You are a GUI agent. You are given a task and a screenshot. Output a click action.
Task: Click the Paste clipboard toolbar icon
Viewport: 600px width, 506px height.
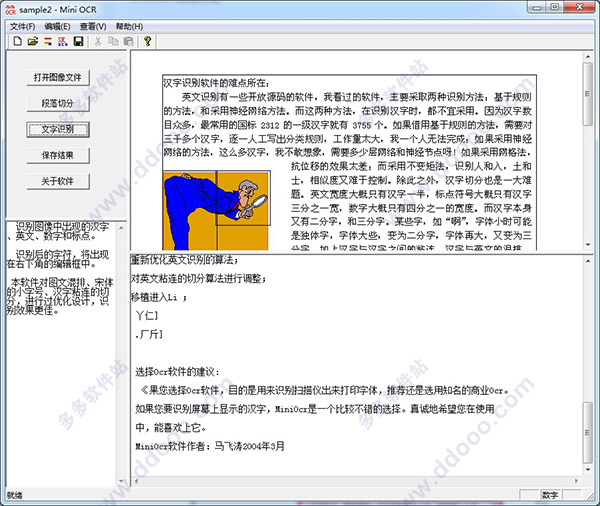pos(129,41)
